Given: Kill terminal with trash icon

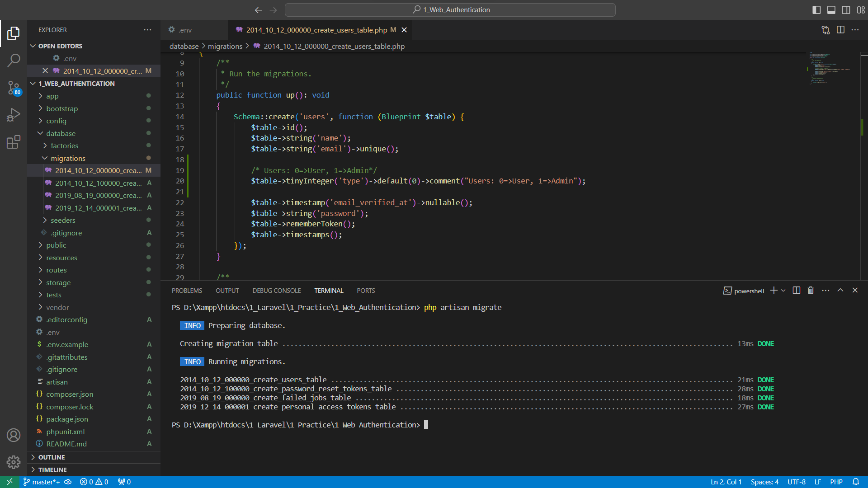Looking at the screenshot, I should pyautogui.click(x=811, y=291).
